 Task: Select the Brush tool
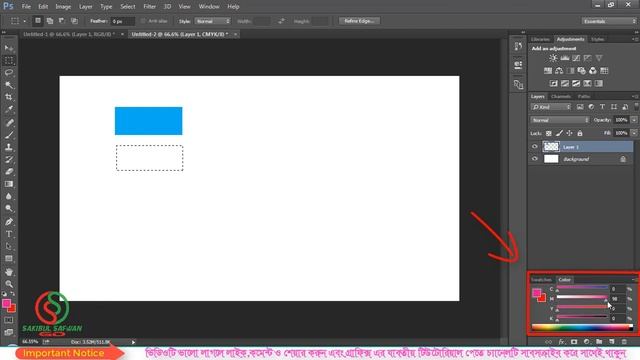click(x=9, y=135)
